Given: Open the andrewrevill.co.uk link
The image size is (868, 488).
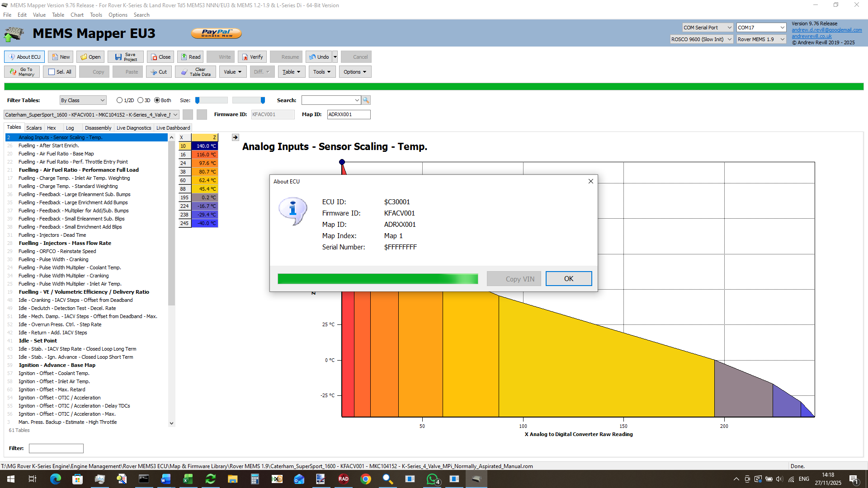Looking at the screenshot, I should pyautogui.click(x=811, y=36).
